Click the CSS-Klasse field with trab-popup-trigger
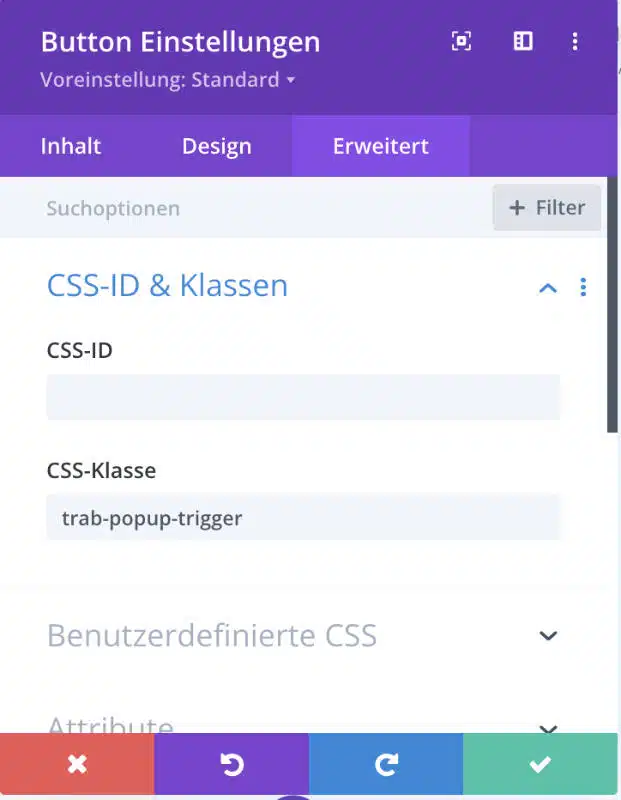The height and width of the screenshot is (800, 621). point(304,518)
